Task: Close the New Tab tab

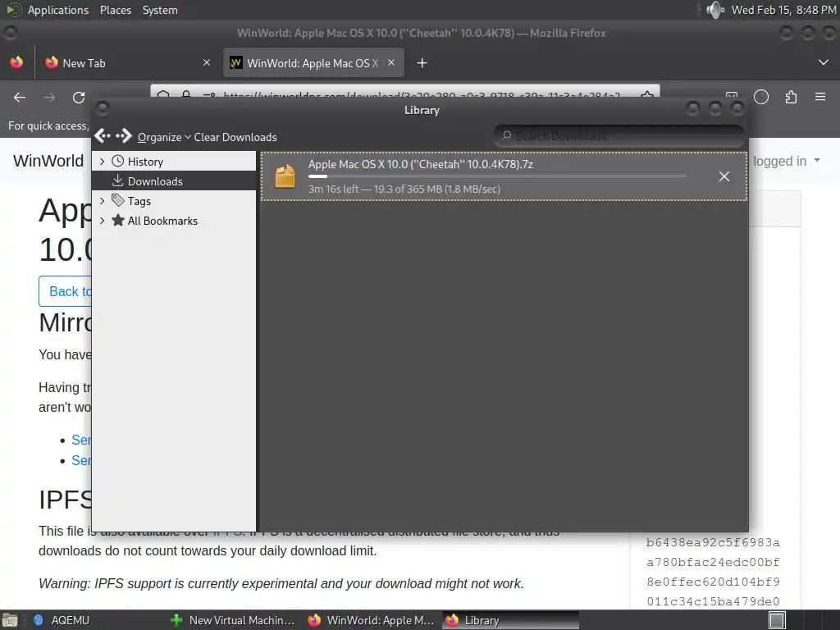Action: point(207,62)
